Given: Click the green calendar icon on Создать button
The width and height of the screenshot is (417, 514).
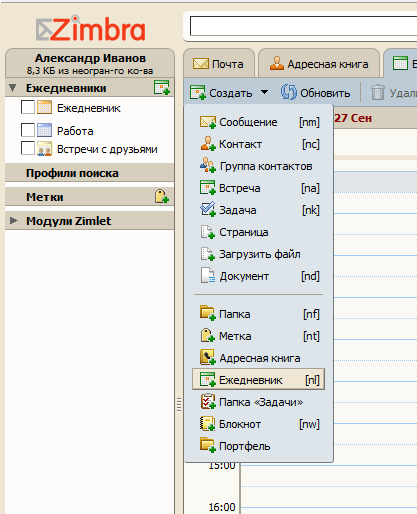Looking at the screenshot, I should pyautogui.click(x=198, y=93).
